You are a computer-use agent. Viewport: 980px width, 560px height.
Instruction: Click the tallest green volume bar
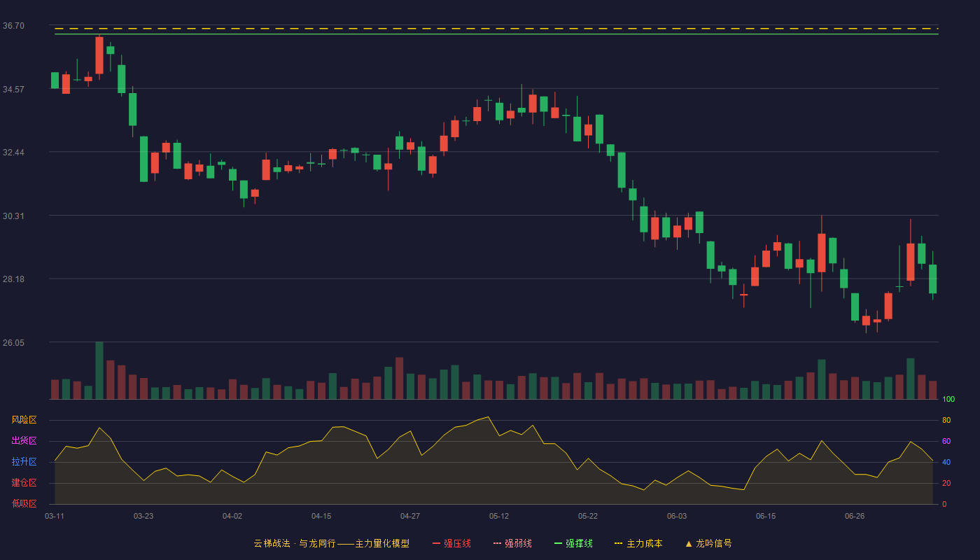point(99,370)
